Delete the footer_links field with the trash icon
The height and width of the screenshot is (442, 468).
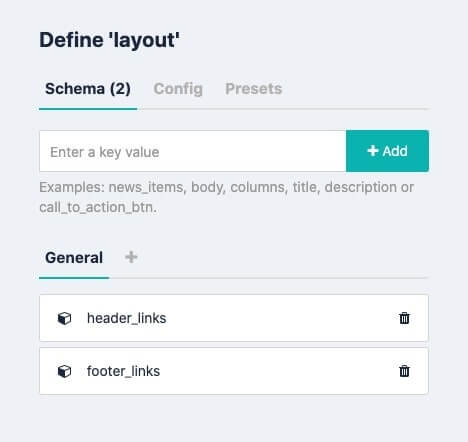(404, 371)
